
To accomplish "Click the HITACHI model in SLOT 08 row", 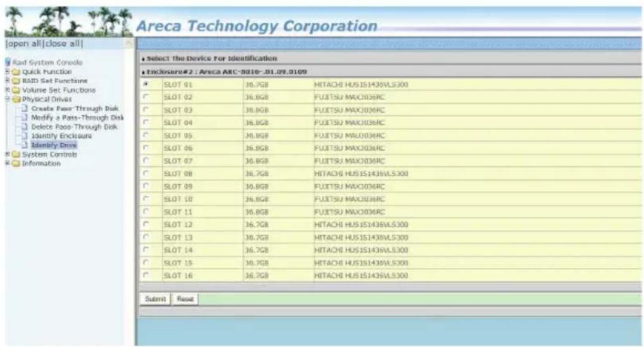I will click(361, 174).
